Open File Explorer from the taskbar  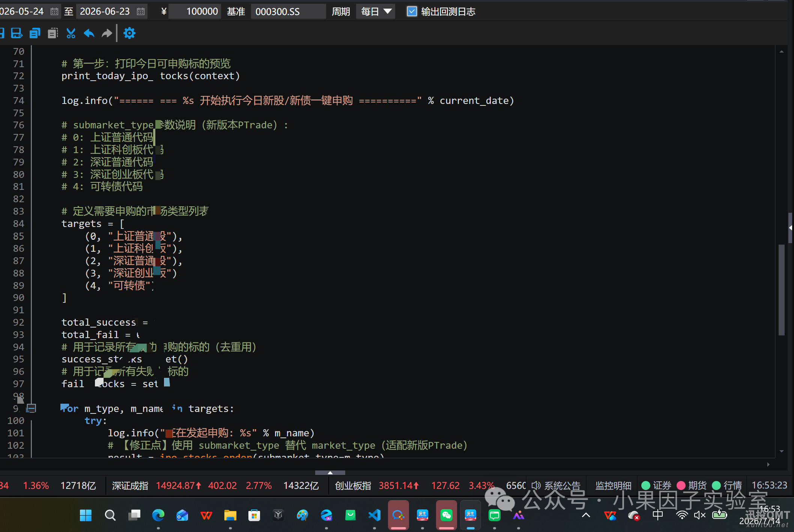pyautogui.click(x=230, y=515)
